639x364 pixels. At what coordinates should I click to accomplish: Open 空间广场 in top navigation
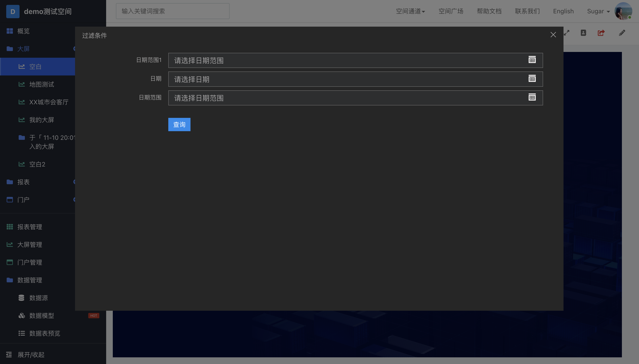tap(451, 11)
